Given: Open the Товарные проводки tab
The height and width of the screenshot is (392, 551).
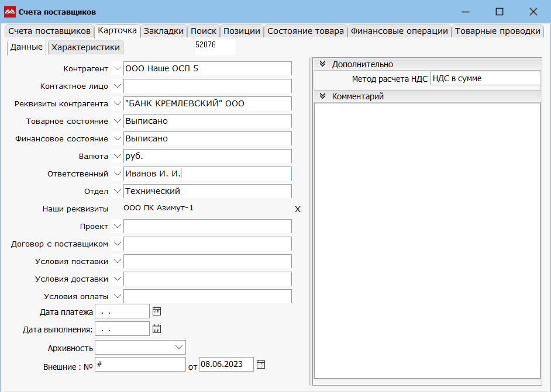Looking at the screenshot, I should [497, 32].
